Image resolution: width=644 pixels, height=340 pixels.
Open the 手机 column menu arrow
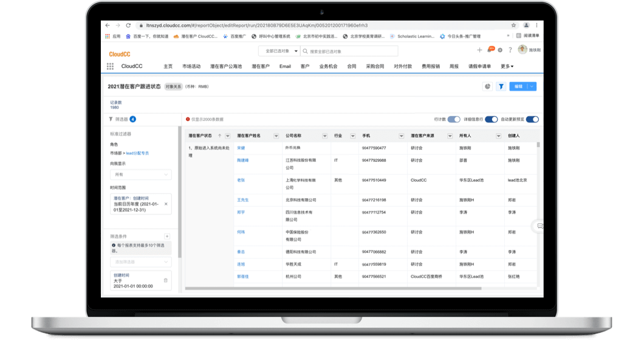point(401,136)
